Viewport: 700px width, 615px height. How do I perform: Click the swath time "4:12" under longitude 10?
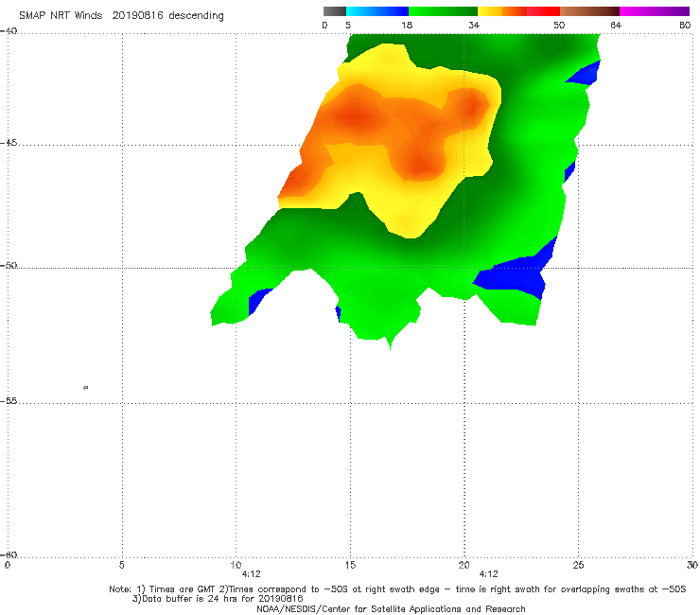pyautogui.click(x=251, y=574)
